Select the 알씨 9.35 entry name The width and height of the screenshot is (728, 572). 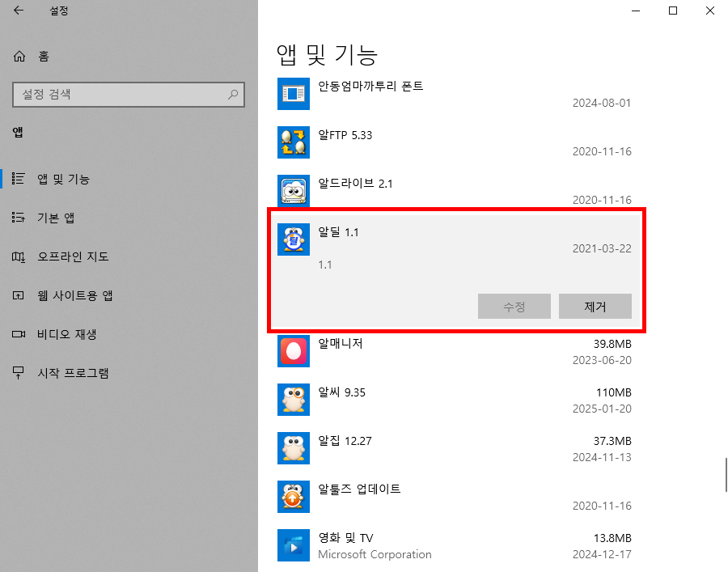[341, 392]
